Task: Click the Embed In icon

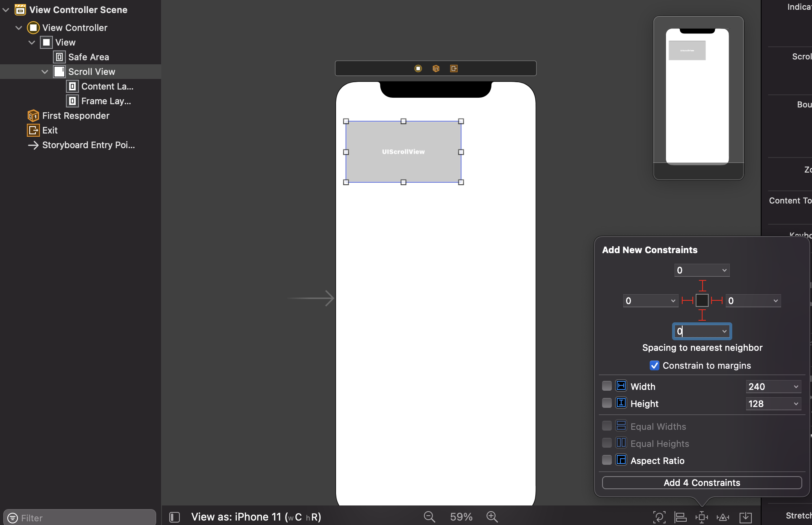Action: click(745, 517)
